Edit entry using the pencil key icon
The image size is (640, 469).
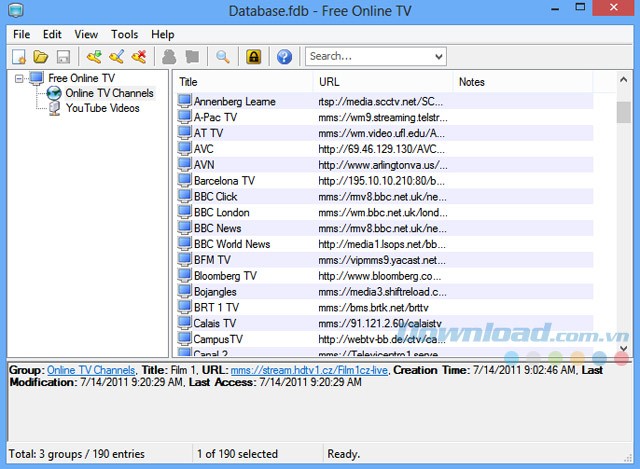tap(116, 57)
